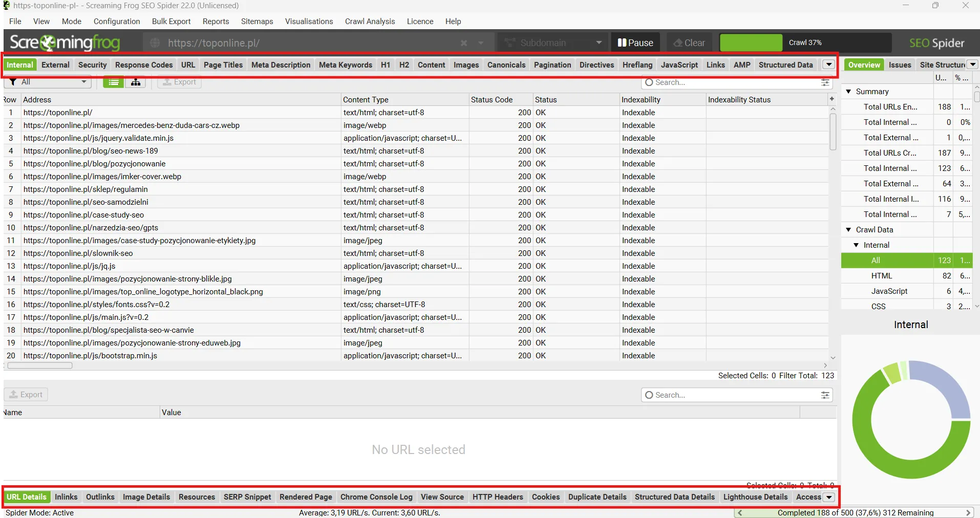Viewport: 980px width, 518px height.
Task: Open the Visualisations menu
Action: pyautogui.click(x=309, y=21)
